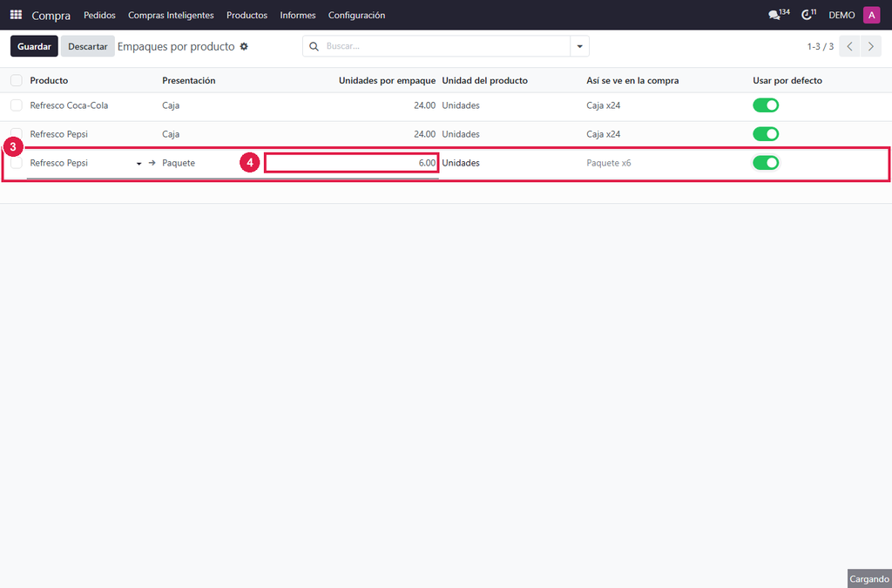
Task: Click the Descartar button
Action: click(88, 47)
